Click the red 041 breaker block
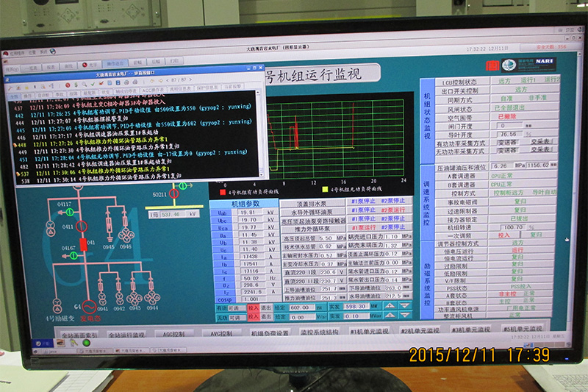588x392 pixels. tap(83, 245)
